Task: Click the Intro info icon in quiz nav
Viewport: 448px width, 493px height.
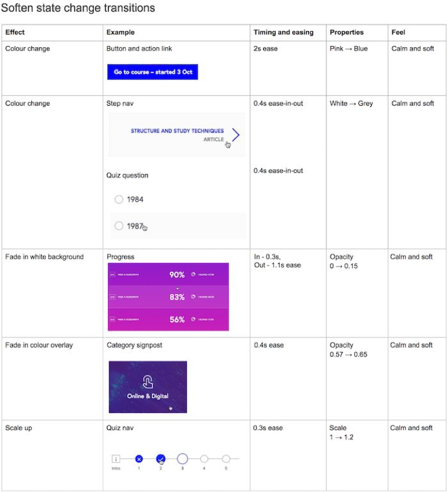Action: point(116,459)
